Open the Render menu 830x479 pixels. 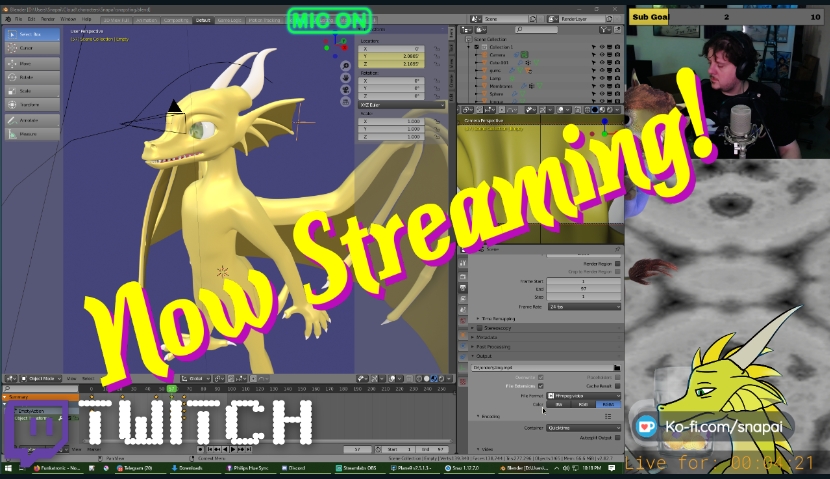pyautogui.click(x=48, y=19)
